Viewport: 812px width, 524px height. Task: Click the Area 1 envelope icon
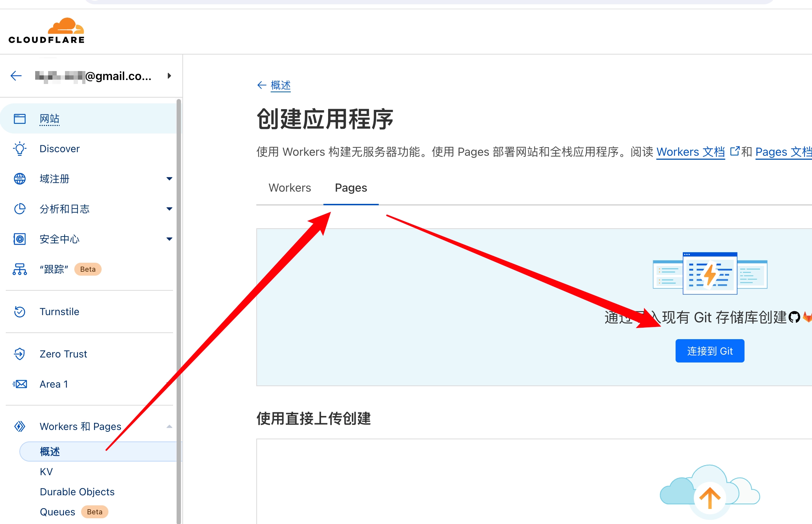coord(20,384)
